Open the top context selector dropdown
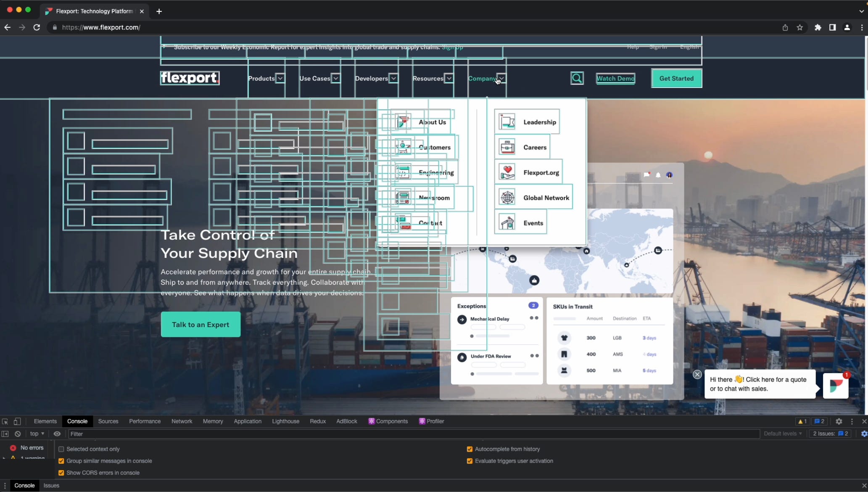 37,434
